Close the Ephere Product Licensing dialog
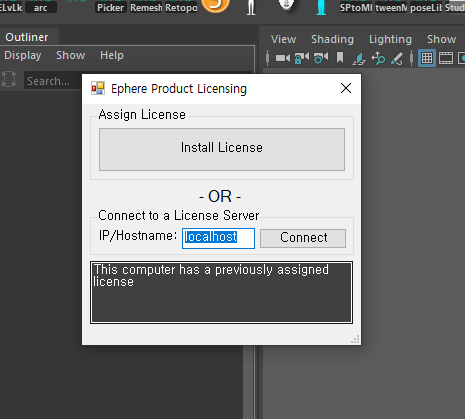The height and width of the screenshot is (419, 465). tap(346, 88)
